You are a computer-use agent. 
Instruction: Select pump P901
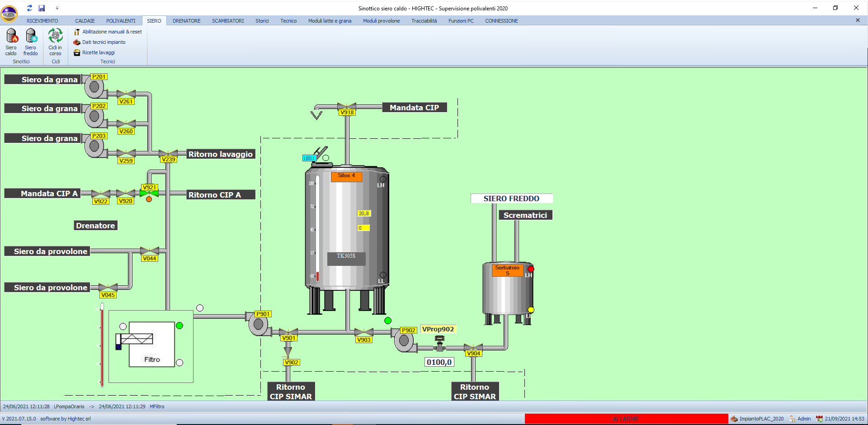(259, 324)
